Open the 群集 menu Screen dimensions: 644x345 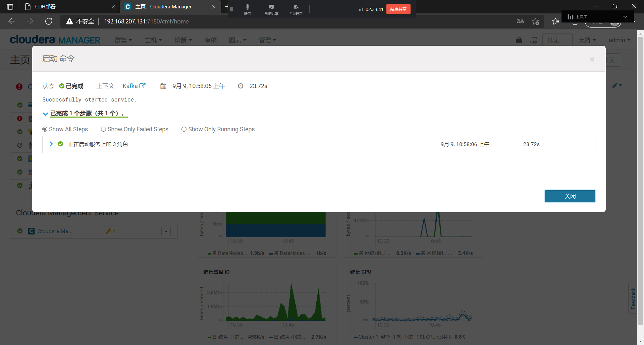pos(123,40)
